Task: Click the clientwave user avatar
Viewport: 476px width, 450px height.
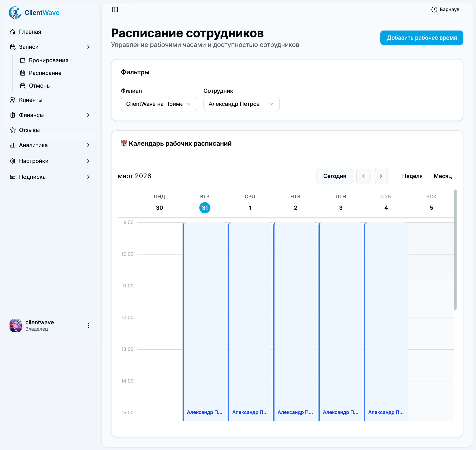Action: pyautogui.click(x=16, y=326)
